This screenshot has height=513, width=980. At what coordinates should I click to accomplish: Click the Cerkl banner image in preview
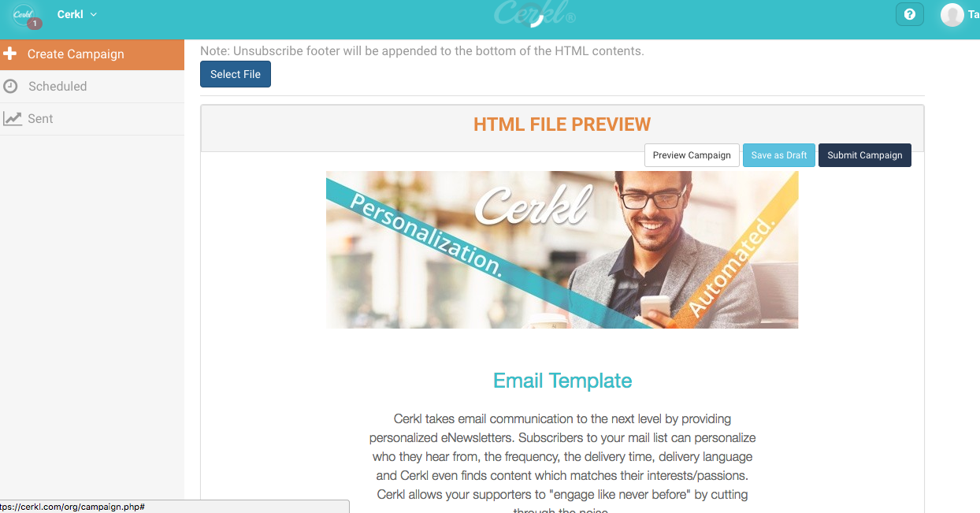[x=562, y=250]
